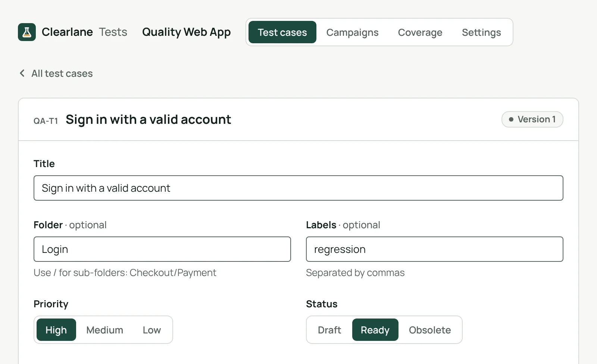Click the Clearlane Tests brand name

(x=84, y=32)
